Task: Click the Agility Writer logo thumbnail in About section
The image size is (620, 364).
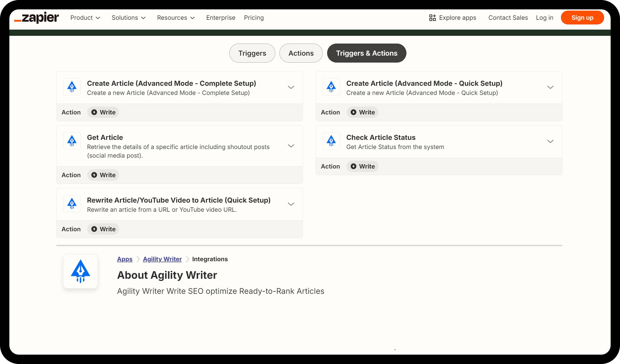Action: (80, 271)
